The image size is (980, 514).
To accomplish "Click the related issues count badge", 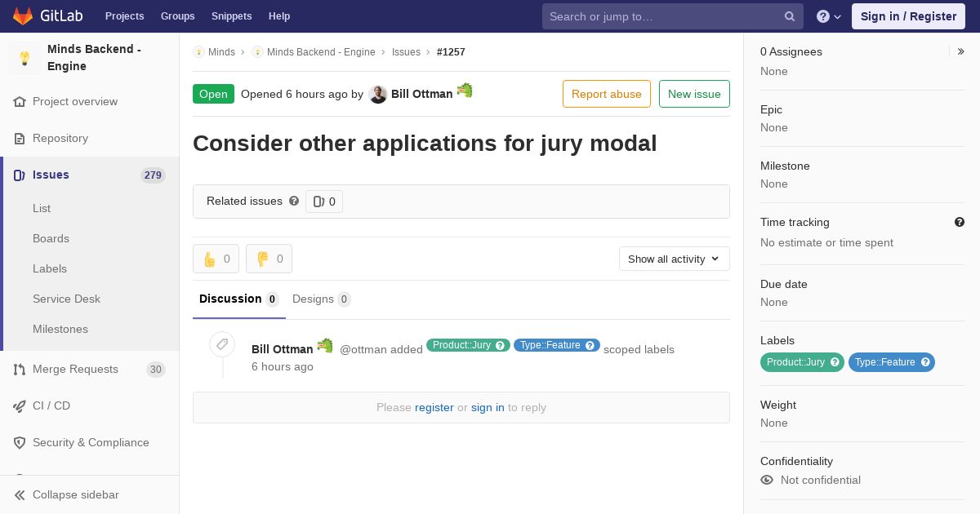I will pyautogui.click(x=324, y=202).
